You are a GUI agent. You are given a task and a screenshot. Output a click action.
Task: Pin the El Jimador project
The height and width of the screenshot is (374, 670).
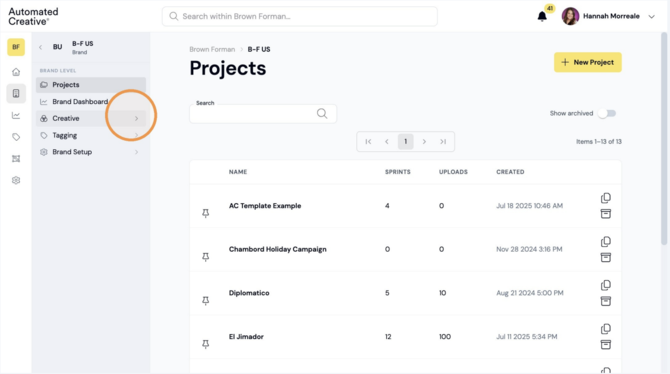[x=206, y=344]
